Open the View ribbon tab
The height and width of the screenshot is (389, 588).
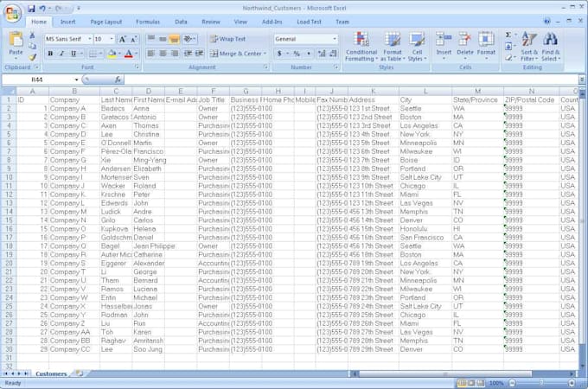pyautogui.click(x=240, y=22)
